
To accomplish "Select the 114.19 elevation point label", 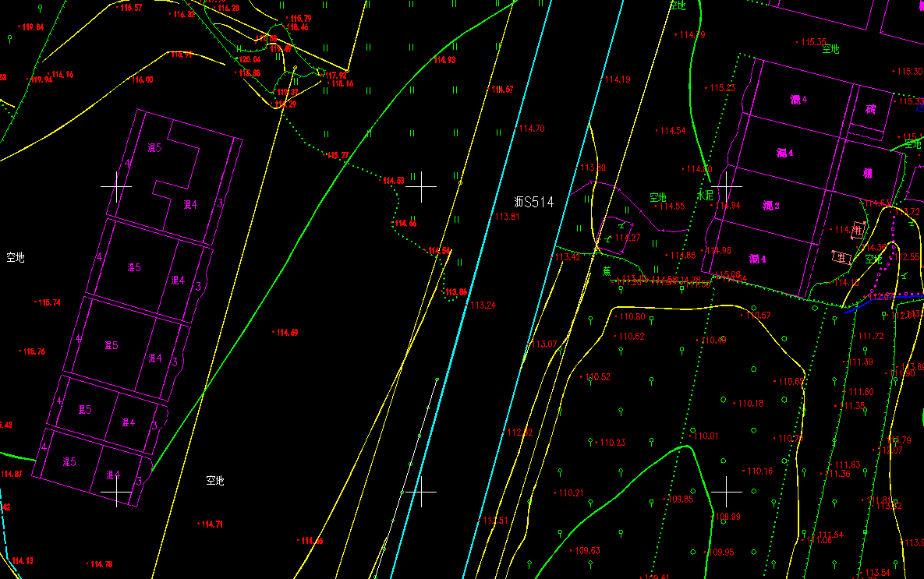I will (x=618, y=79).
